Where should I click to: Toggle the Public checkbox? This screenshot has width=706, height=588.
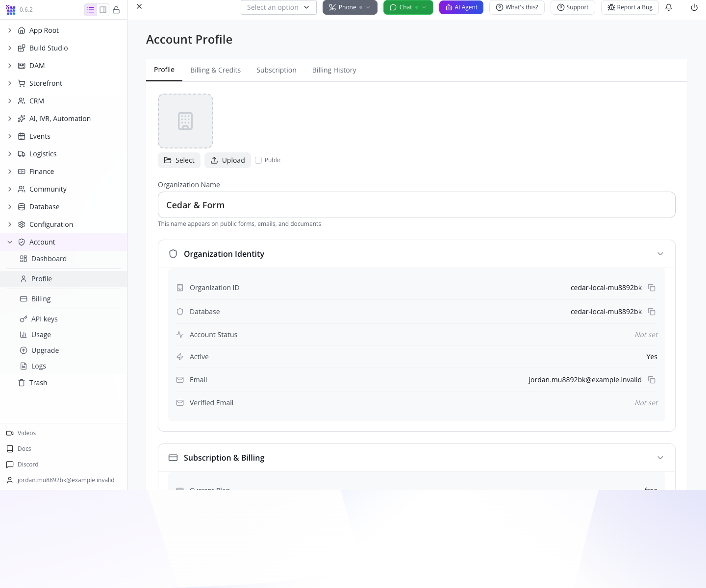[258, 160]
